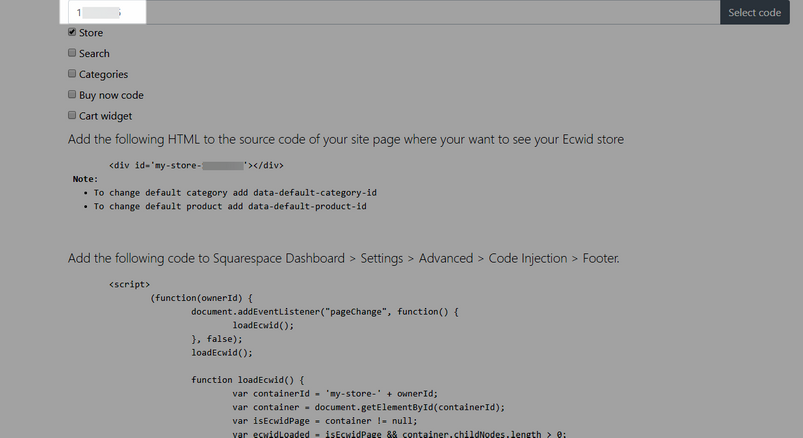Image resolution: width=803 pixels, height=438 pixels.
Task: Click the }, false); code line
Action: tap(217, 339)
